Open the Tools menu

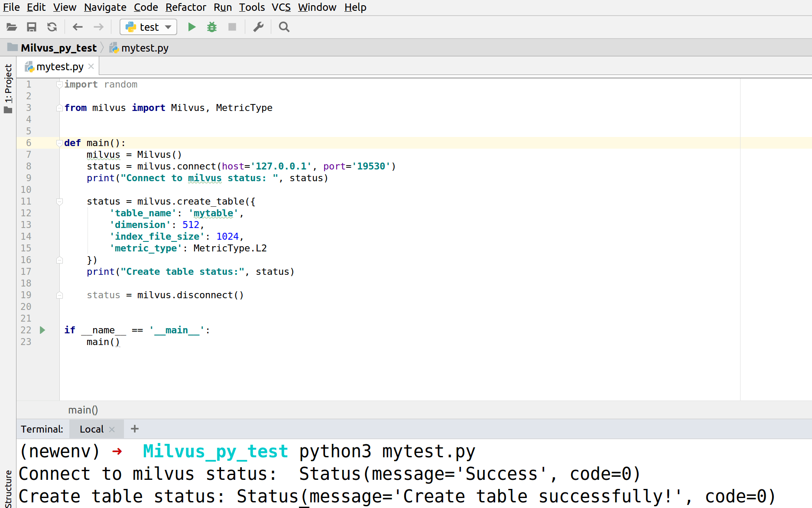pos(252,7)
